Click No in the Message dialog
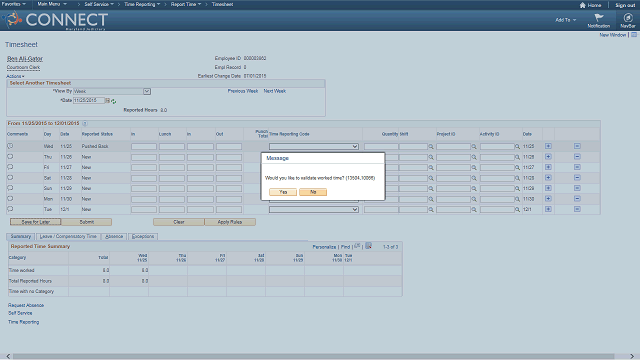640x360 pixels. coord(313,192)
